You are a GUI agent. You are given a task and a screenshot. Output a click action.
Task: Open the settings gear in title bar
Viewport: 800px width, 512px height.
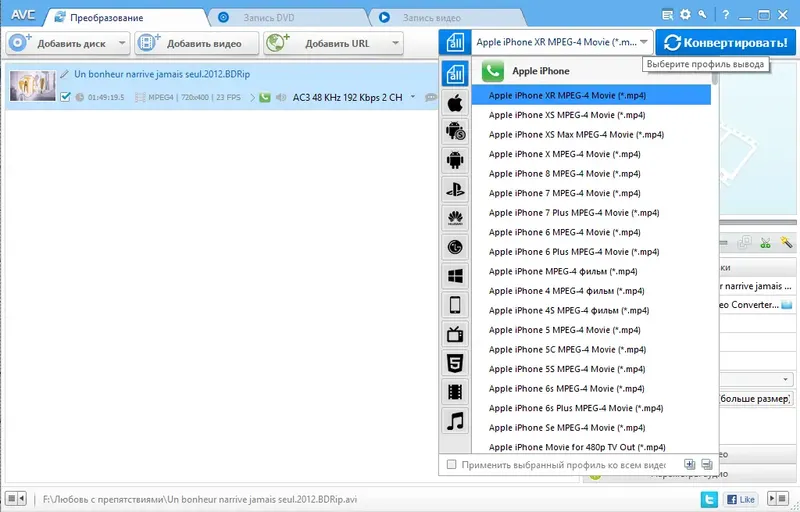(x=685, y=14)
